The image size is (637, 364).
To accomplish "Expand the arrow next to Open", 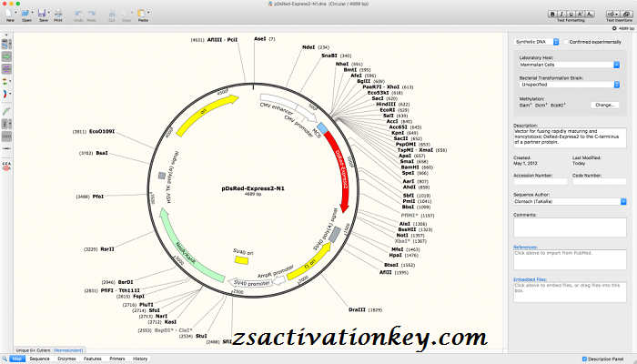I will coord(33,13).
